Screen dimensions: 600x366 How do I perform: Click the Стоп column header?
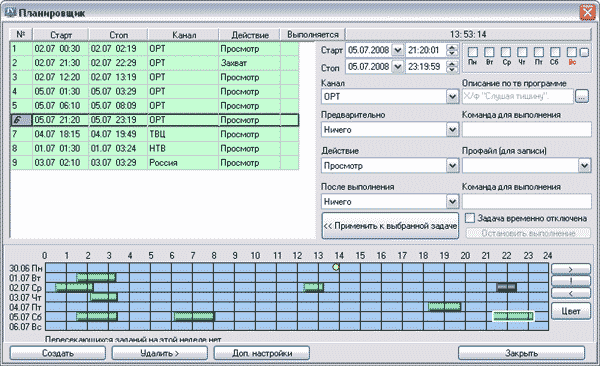pyautogui.click(x=119, y=35)
